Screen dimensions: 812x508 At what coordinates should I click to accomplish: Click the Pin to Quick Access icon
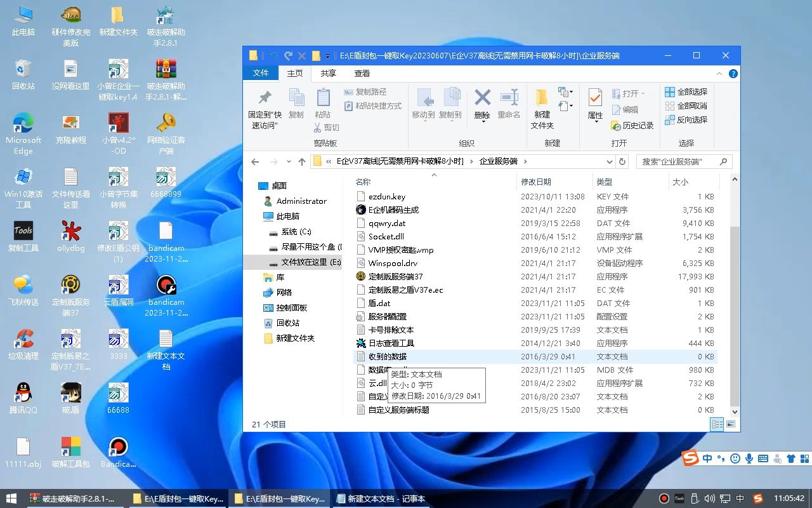[x=265, y=98]
